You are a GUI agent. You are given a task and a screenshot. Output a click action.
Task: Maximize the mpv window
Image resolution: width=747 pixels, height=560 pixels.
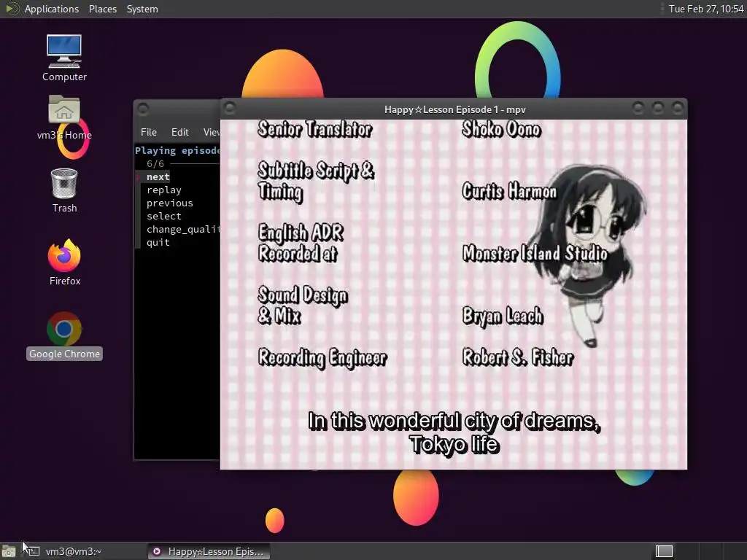(657, 108)
